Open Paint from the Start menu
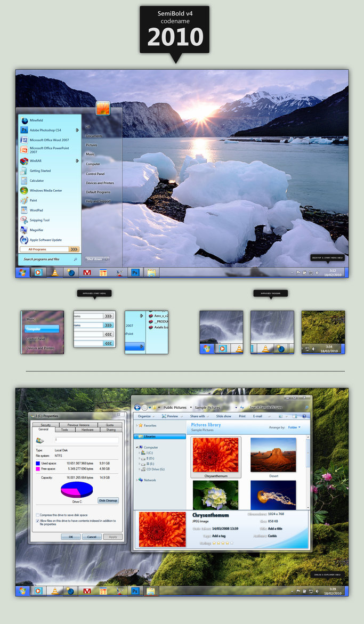 pyautogui.click(x=33, y=200)
